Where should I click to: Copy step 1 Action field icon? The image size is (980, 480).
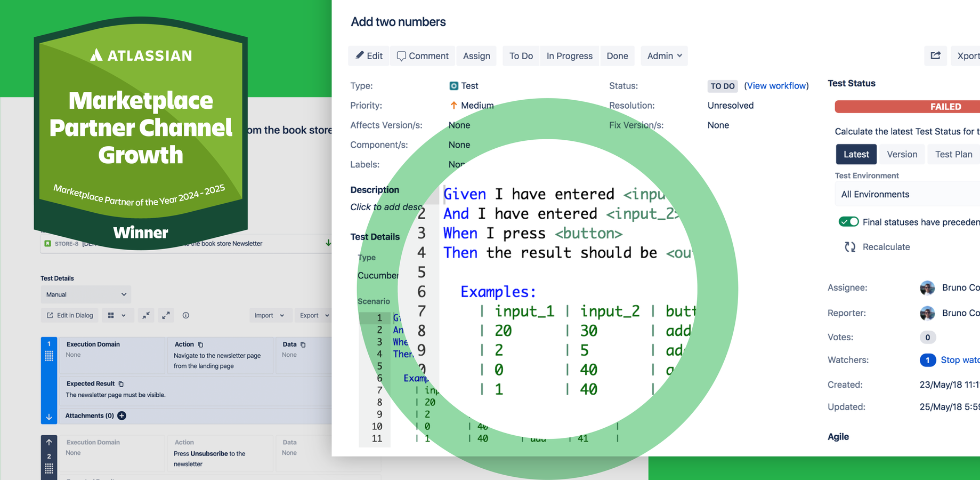pyautogui.click(x=200, y=345)
